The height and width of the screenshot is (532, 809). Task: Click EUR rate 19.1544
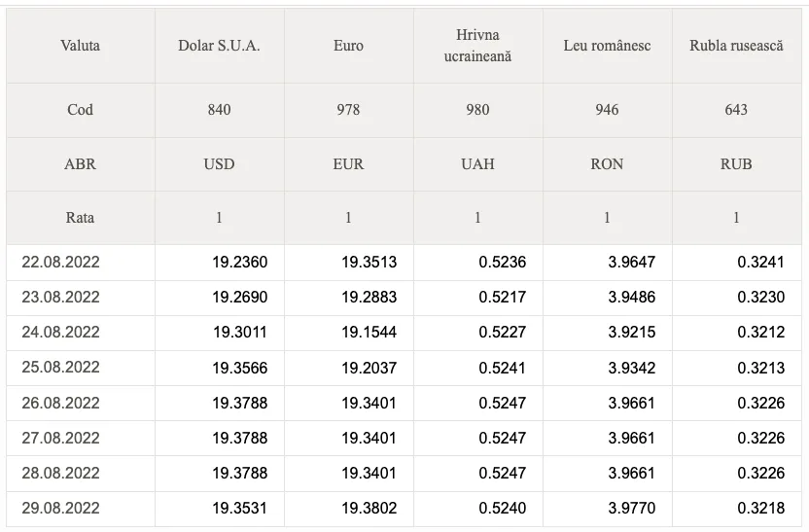click(x=369, y=333)
